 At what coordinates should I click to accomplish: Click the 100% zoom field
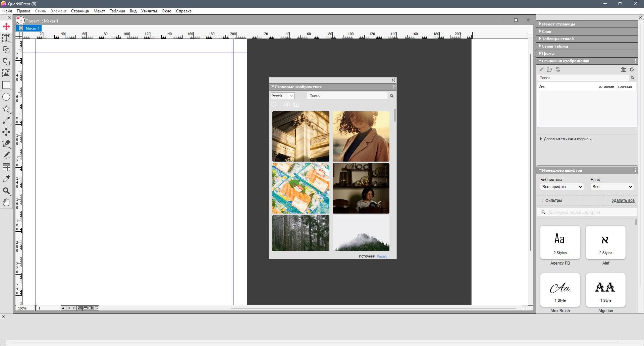(x=25, y=308)
